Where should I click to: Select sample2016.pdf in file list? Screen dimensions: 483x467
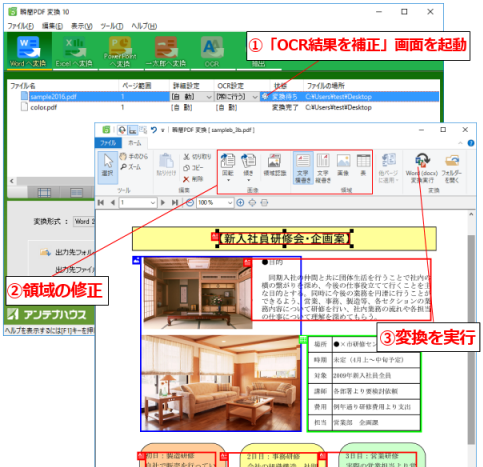click(53, 97)
